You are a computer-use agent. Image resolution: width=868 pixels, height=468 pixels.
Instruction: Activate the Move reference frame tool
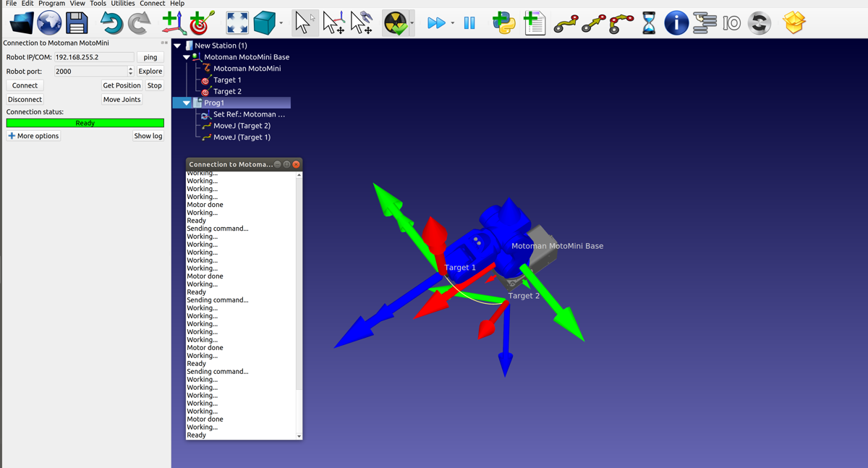[333, 23]
